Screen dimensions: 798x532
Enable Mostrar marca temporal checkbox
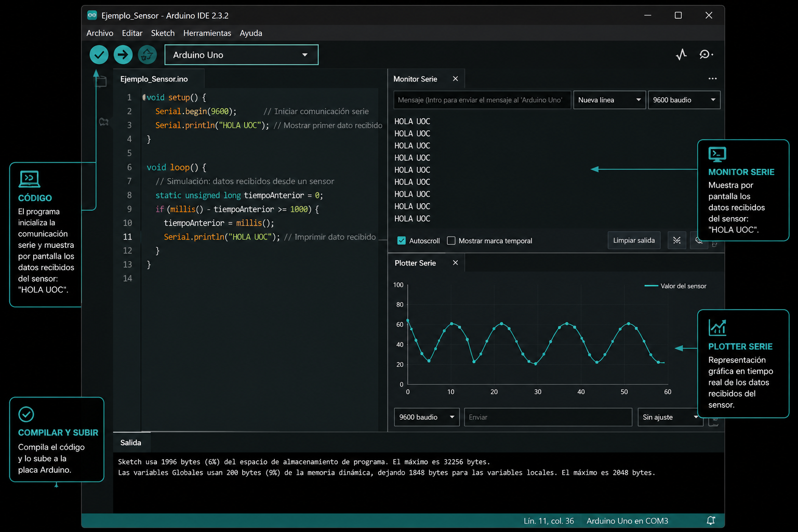451,241
